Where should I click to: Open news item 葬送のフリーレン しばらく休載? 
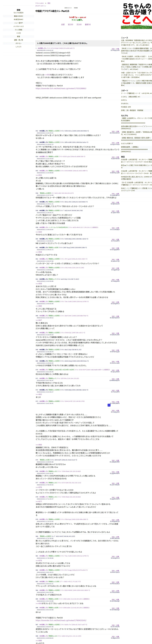137,83
